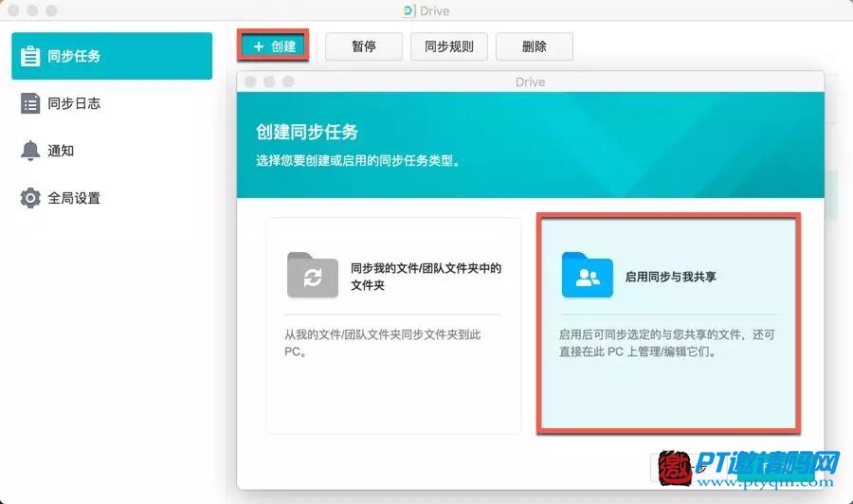Click the gray sync folder icon
This screenshot has width=853, height=504.
312,275
